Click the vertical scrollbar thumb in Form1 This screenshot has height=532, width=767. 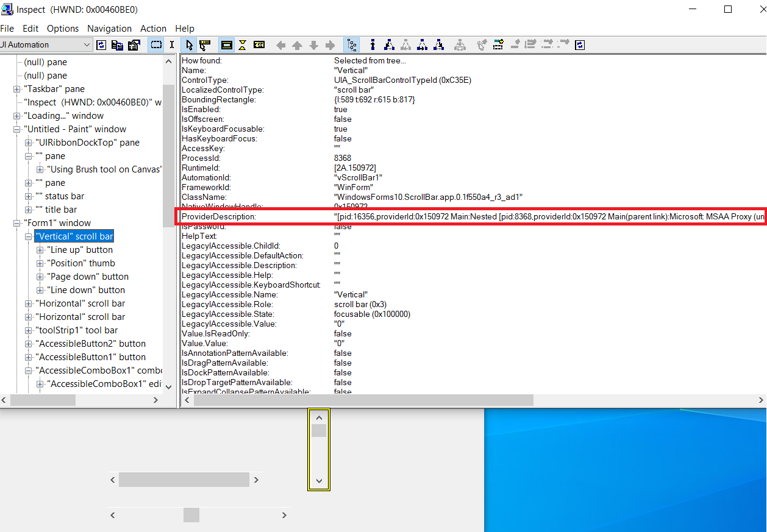pos(319,431)
